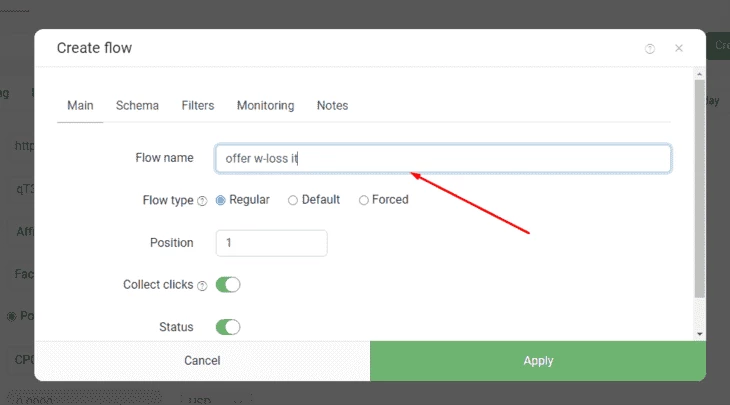The image size is (730, 405).
Task: Click the dialog scrollbar up arrow
Action: tap(699, 74)
